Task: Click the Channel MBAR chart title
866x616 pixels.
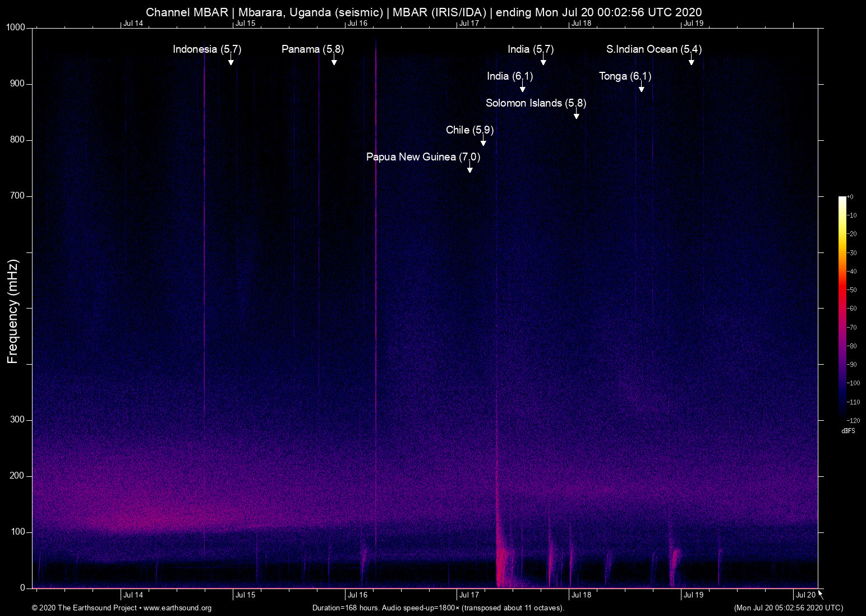Action: [424, 12]
